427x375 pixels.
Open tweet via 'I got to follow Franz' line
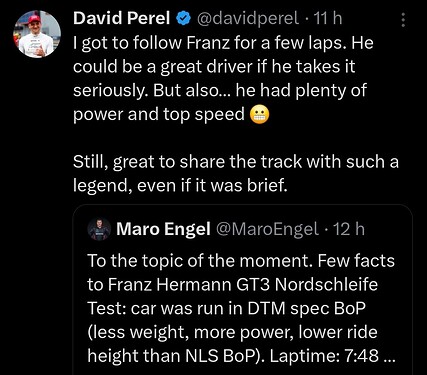pos(223,43)
